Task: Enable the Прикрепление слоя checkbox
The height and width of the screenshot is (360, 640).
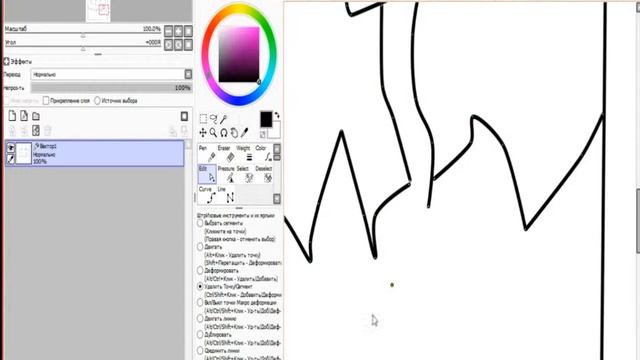Action: 46,100
